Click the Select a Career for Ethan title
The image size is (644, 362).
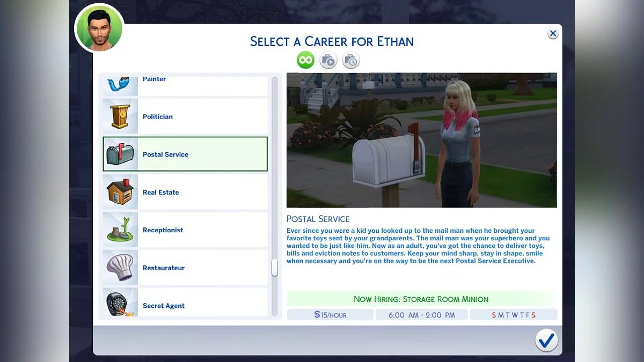click(x=332, y=41)
